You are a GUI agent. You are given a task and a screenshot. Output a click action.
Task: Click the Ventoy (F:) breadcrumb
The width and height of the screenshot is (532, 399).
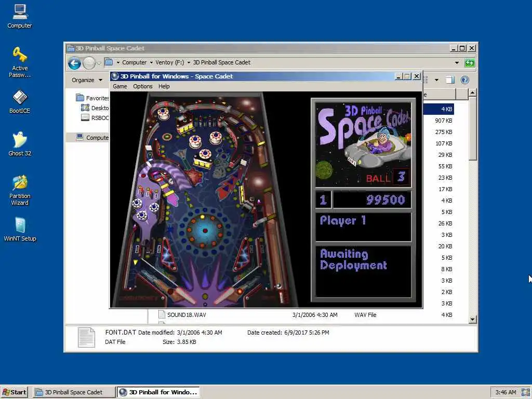pyautogui.click(x=170, y=62)
